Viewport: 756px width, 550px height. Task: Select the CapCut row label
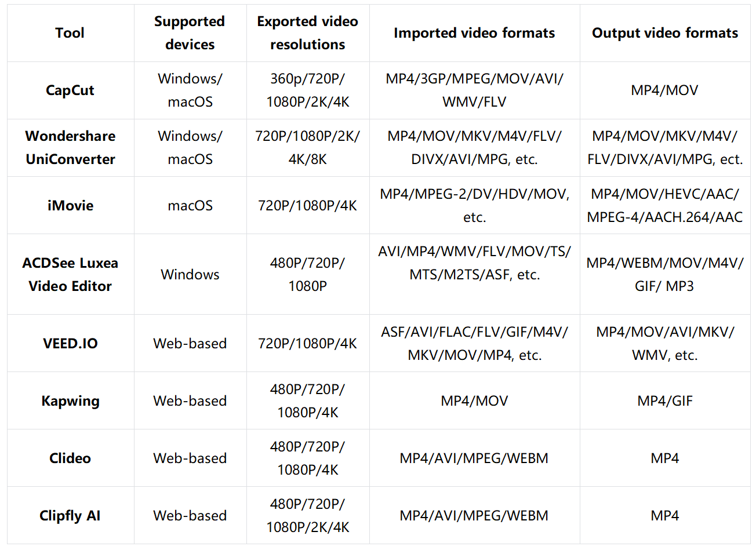click(70, 90)
